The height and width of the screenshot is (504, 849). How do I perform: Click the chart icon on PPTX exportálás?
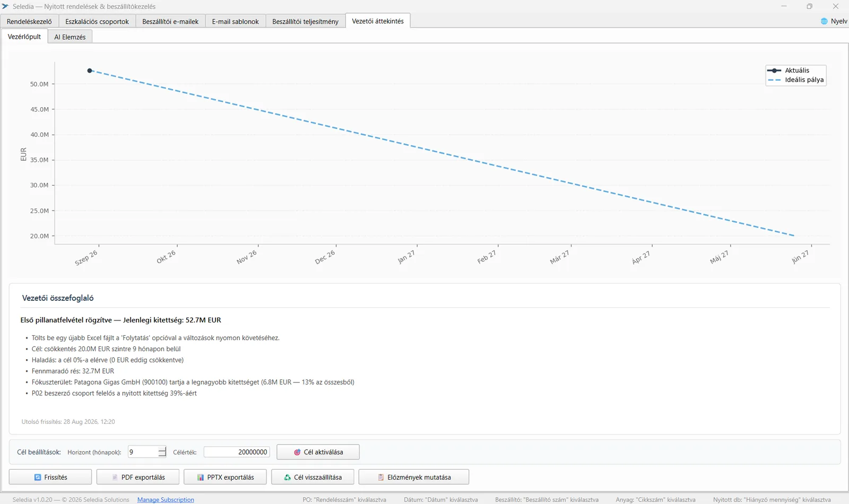(201, 477)
